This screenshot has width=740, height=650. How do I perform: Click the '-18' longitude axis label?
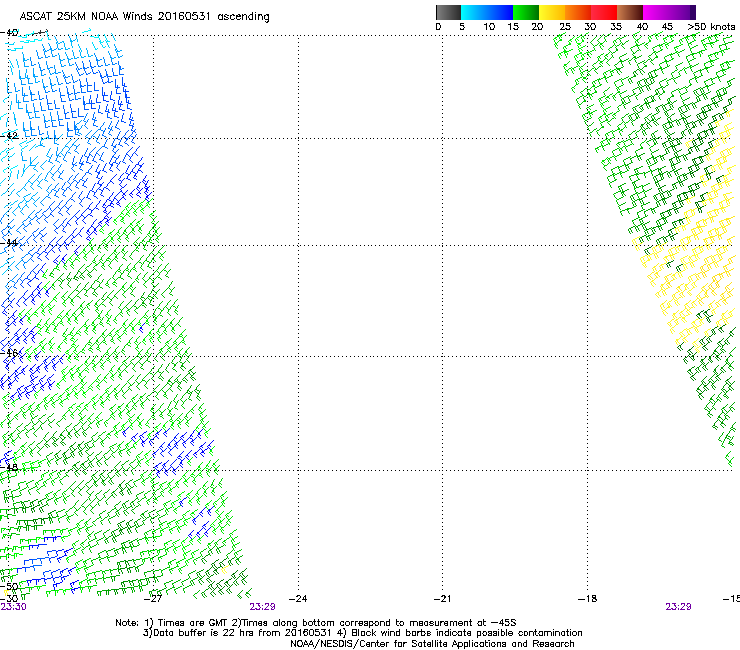pyautogui.click(x=587, y=599)
